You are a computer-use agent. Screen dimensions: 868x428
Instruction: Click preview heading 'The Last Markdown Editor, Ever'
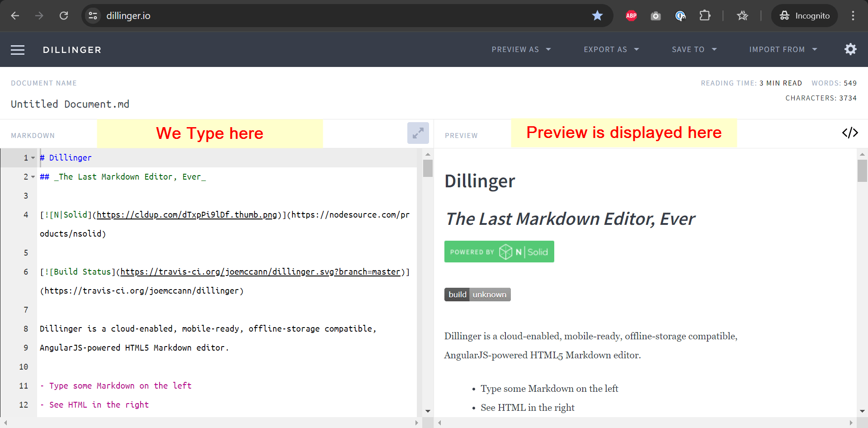coord(570,219)
